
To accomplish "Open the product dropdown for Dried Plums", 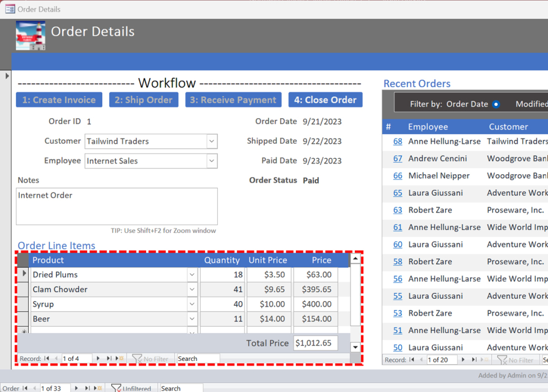I will 192,275.
